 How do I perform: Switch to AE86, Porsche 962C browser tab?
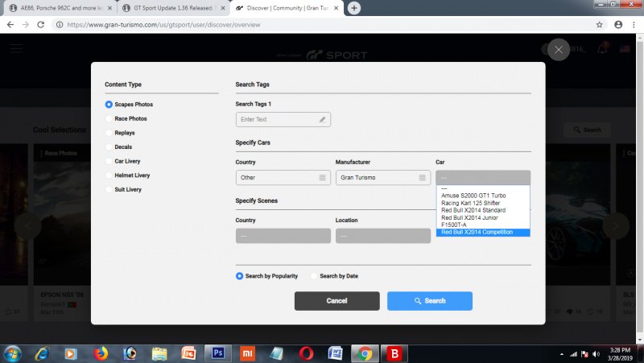[x=61, y=8]
